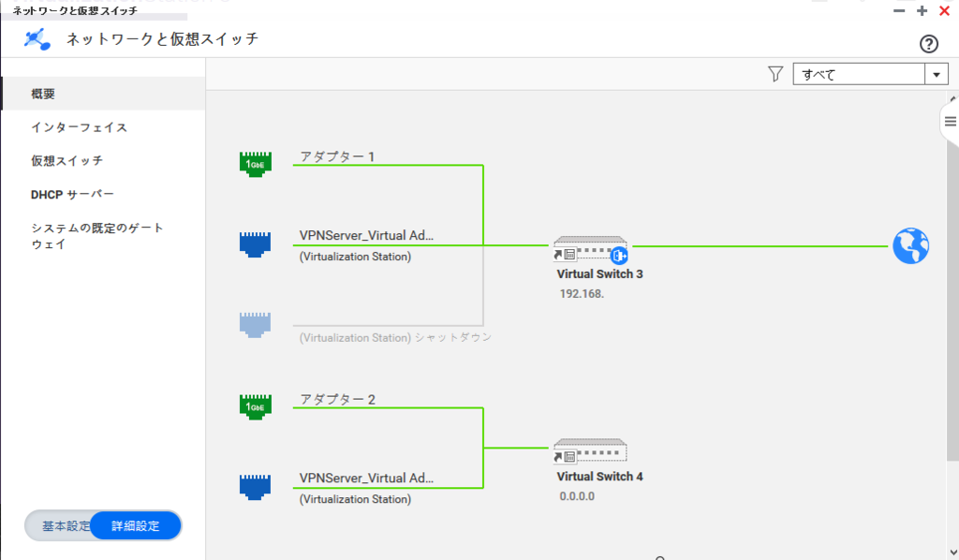This screenshot has height=560, width=959.
Task: Minimize the network window
Action: click(898, 11)
